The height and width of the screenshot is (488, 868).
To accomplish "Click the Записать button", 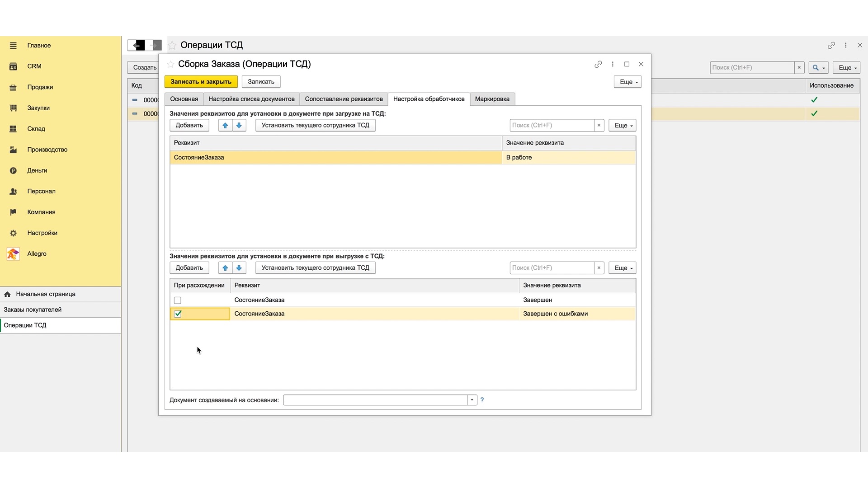I will click(261, 82).
